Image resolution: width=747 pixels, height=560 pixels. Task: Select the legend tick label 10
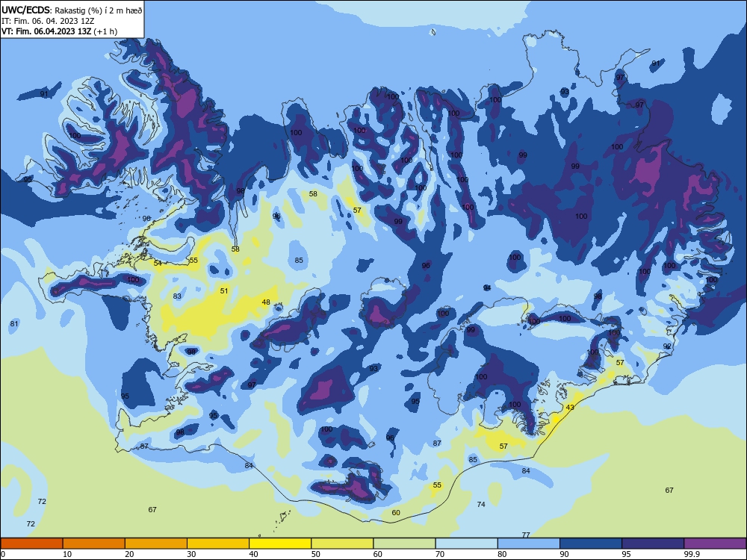[x=67, y=554]
